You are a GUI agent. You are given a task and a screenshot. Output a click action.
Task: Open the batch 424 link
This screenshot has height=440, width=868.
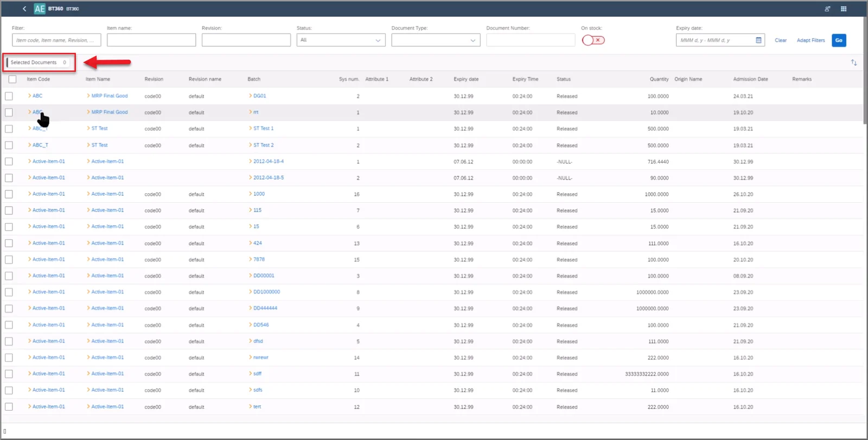[x=258, y=243]
